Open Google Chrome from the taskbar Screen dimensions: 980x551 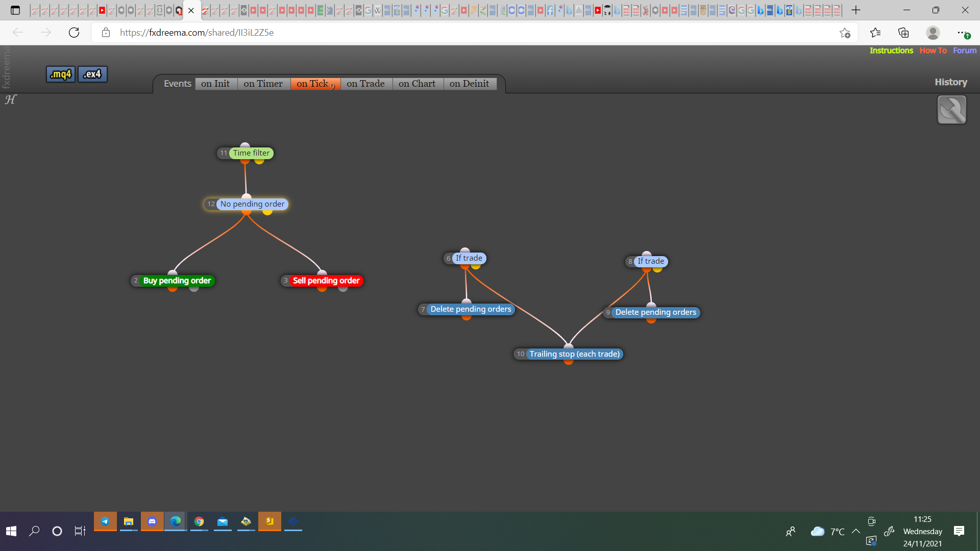click(199, 521)
